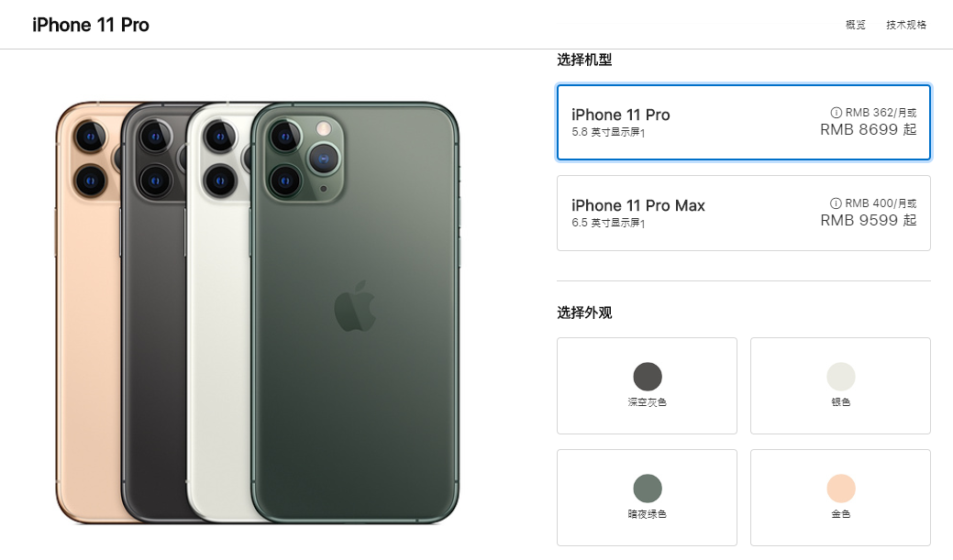Click the RMB 8699 起 price text
The height and width of the screenshot is (560, 953).
click(x=868, y=129)
